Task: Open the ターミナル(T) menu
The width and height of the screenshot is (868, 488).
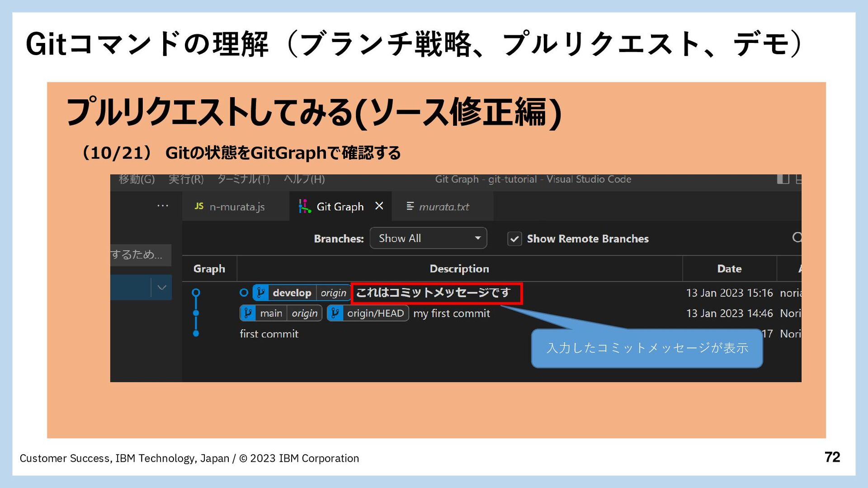Action: coord(244,179)
